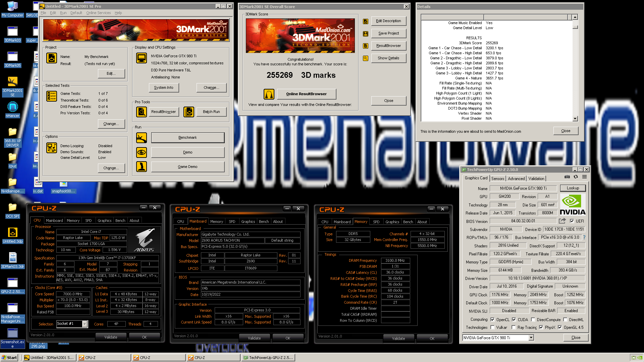This screenshot has width=644, height=362.
Task: Click the Benchmark run icon
Action: (142, 137)
